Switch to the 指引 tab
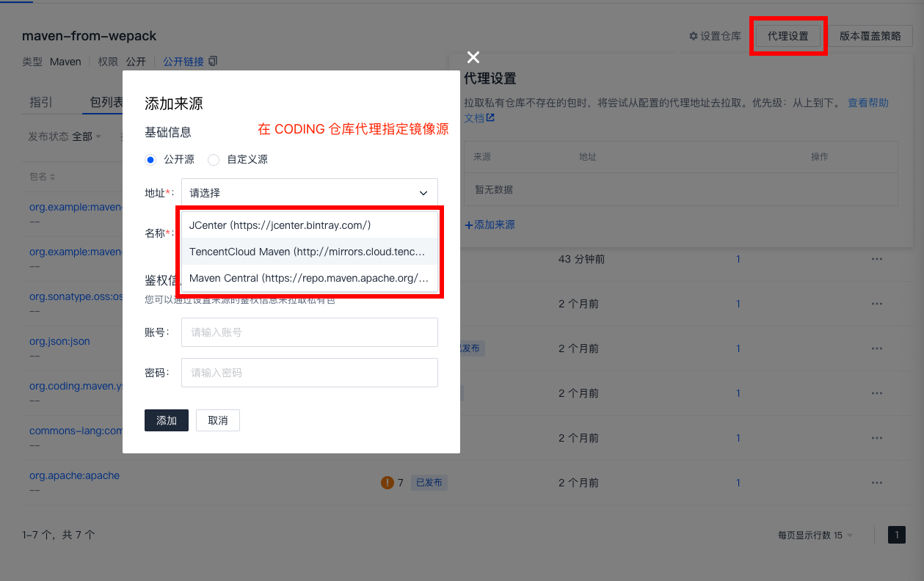 (41, 102)
